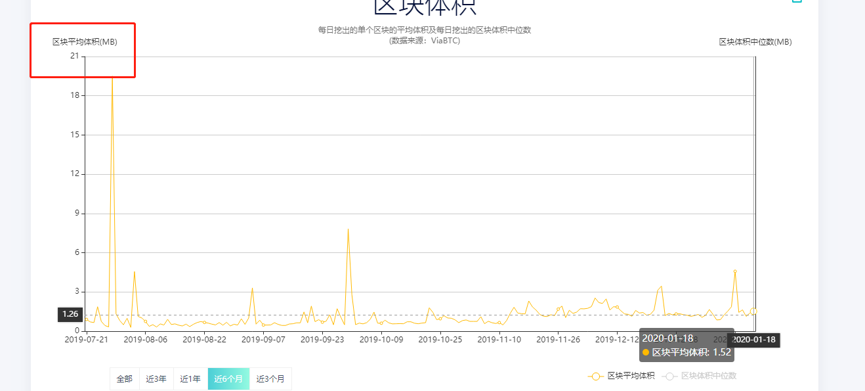The height and width of the screenshot is (391, 865).
Task: Switch to the 近3个月 range tab
Action: [270, 379]
